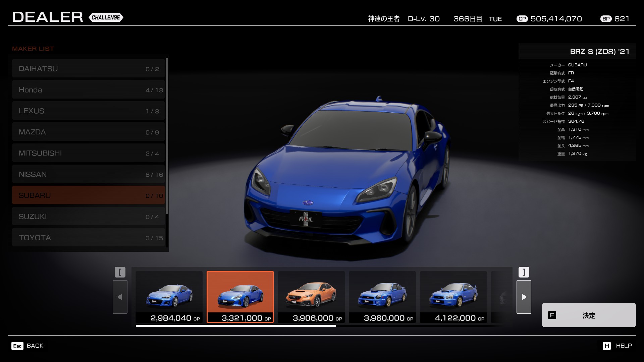Click the BP points badge icon

click(x=606, y=19)
